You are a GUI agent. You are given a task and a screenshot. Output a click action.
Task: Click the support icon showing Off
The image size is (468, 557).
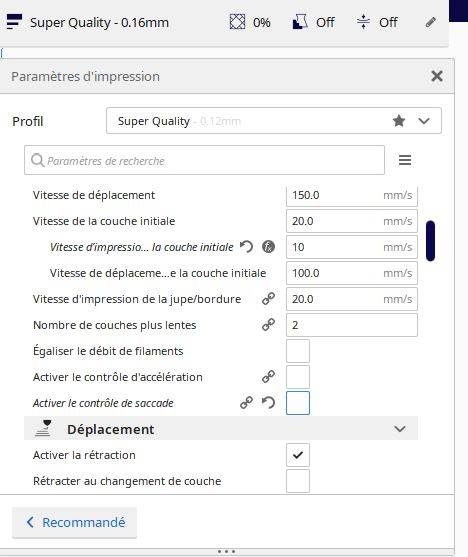pos(300,22)
